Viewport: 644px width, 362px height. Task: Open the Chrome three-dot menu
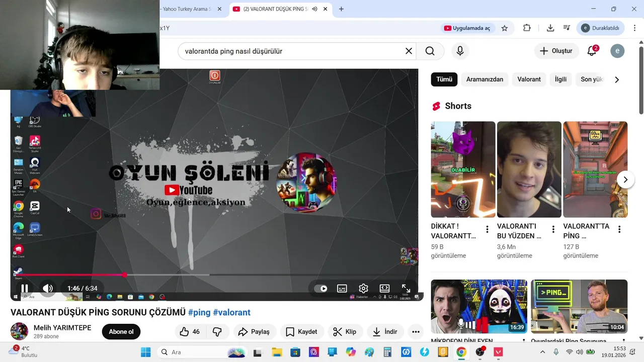(634, 28)
